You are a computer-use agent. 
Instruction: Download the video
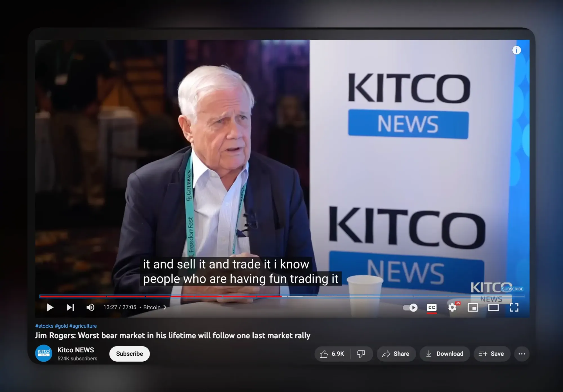coord(445,354)
